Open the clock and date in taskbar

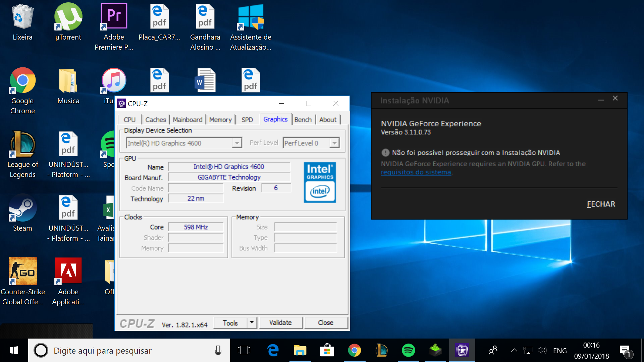click(x=591, y=351)
